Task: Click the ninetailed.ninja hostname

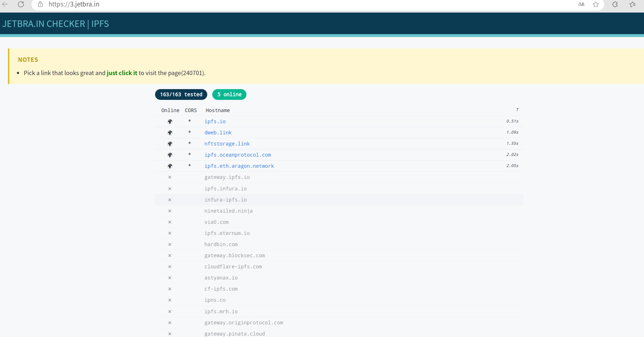Action: point(228,211)
